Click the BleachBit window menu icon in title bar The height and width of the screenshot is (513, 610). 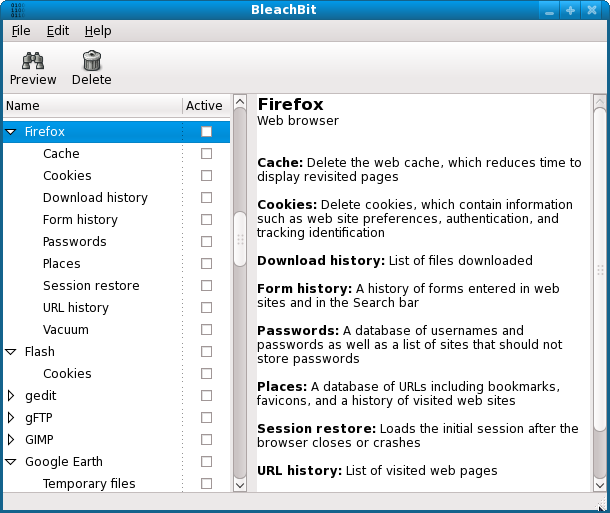11,10
